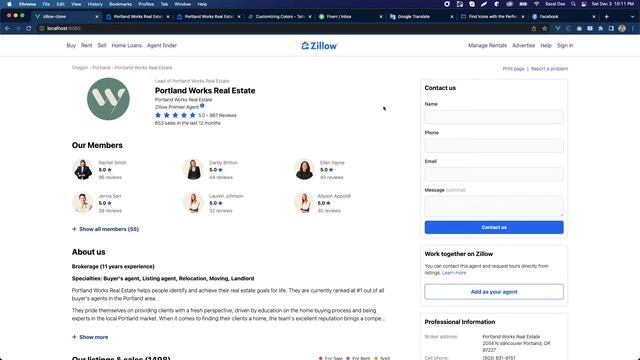Click the browser back arrow
The width and height of the screenshot is (640, 360).
[7, 29]
